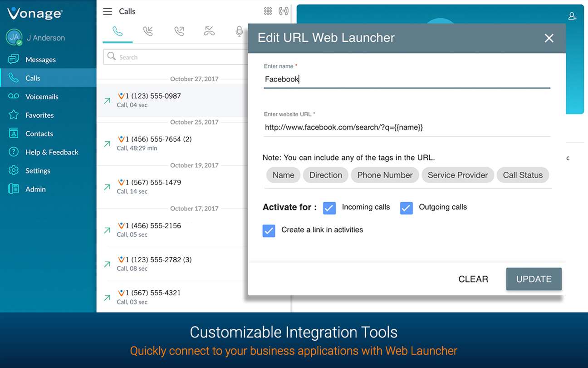This screenshot has height=368, width=588.
Task: Click the Enter name field containing Facebook
Action: (x=407, y=79)
